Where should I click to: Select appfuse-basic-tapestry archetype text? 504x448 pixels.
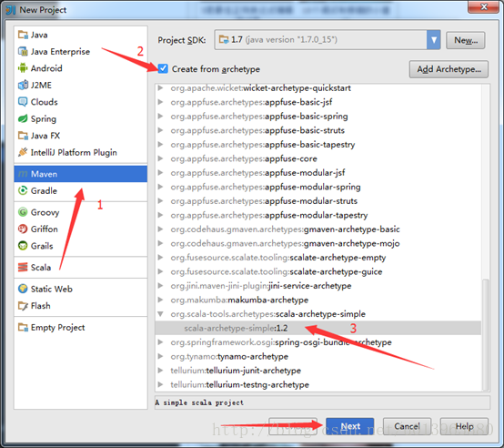(x=310, y=145)
